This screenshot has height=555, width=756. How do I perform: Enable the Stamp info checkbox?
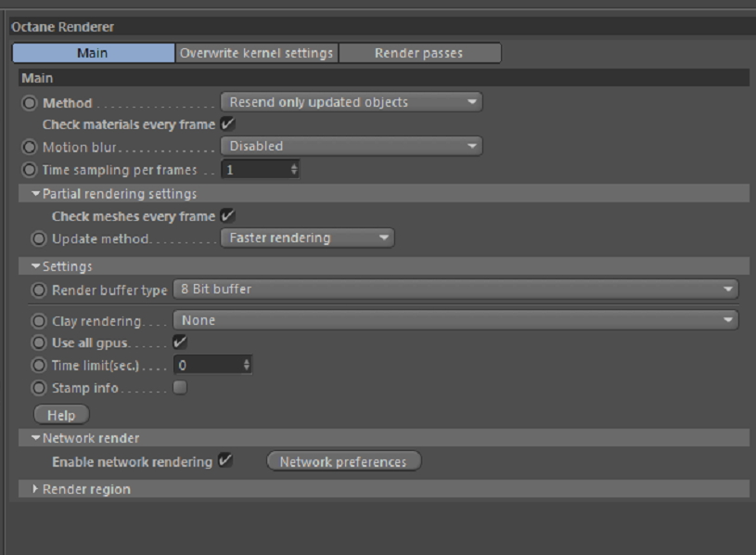coord(180,387)
